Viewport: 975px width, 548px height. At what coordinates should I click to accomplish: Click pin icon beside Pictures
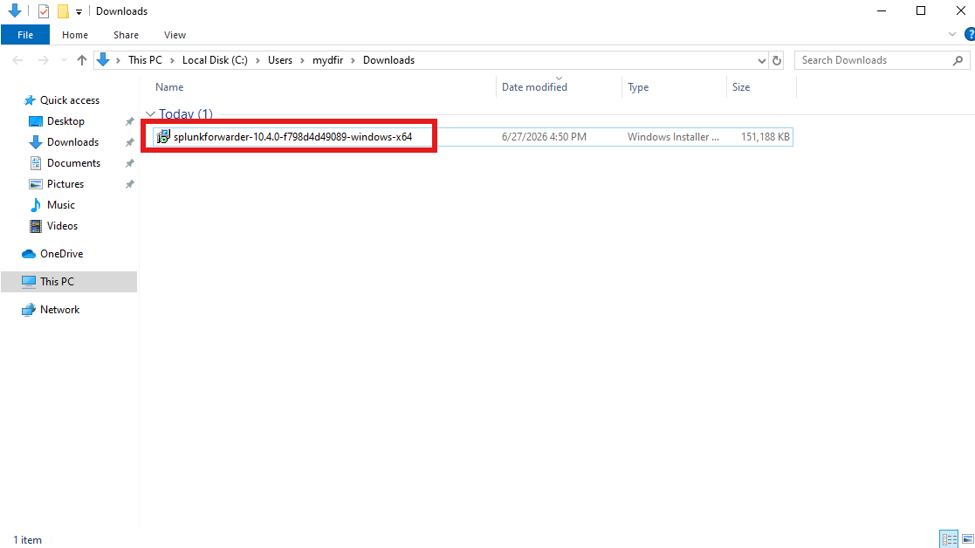tap(129, 184)
